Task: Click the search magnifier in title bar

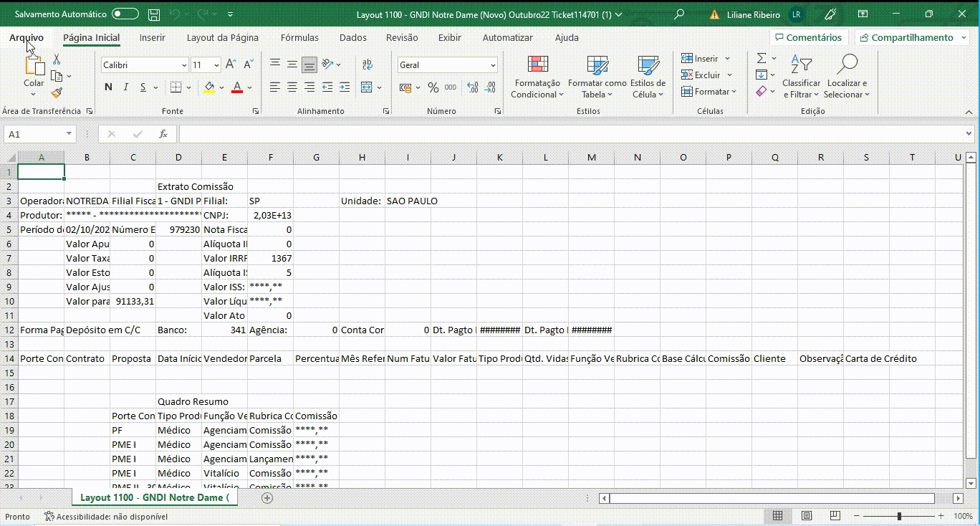Action: coord(679,14)
